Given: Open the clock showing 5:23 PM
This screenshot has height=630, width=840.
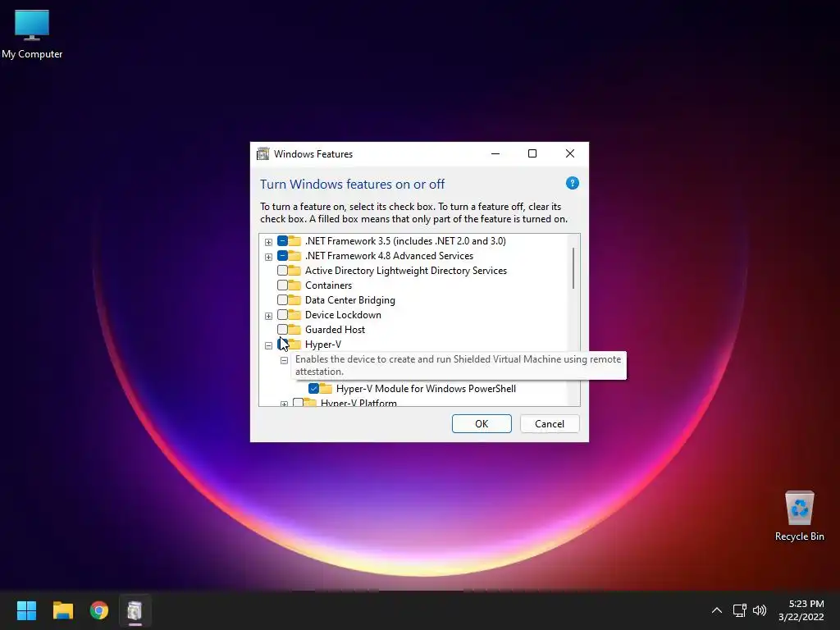Looking at the screenshot, I should 801,610.
